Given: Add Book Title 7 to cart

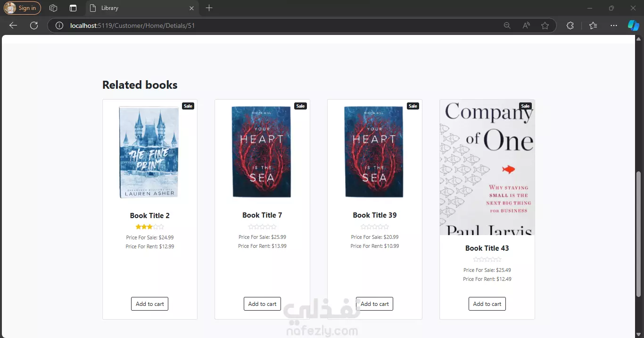Looking at the screenshot, I should click(x=262, y=304).
